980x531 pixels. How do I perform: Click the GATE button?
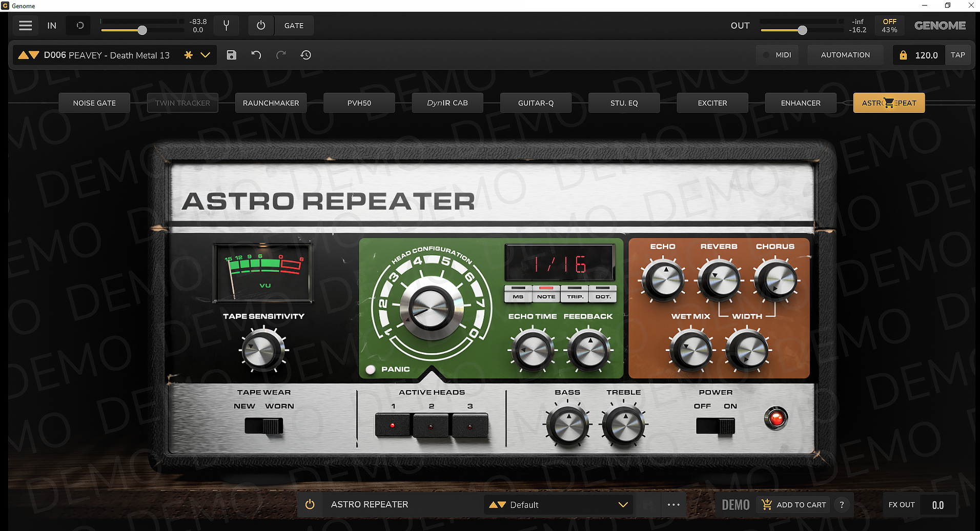tap(294, 26)
